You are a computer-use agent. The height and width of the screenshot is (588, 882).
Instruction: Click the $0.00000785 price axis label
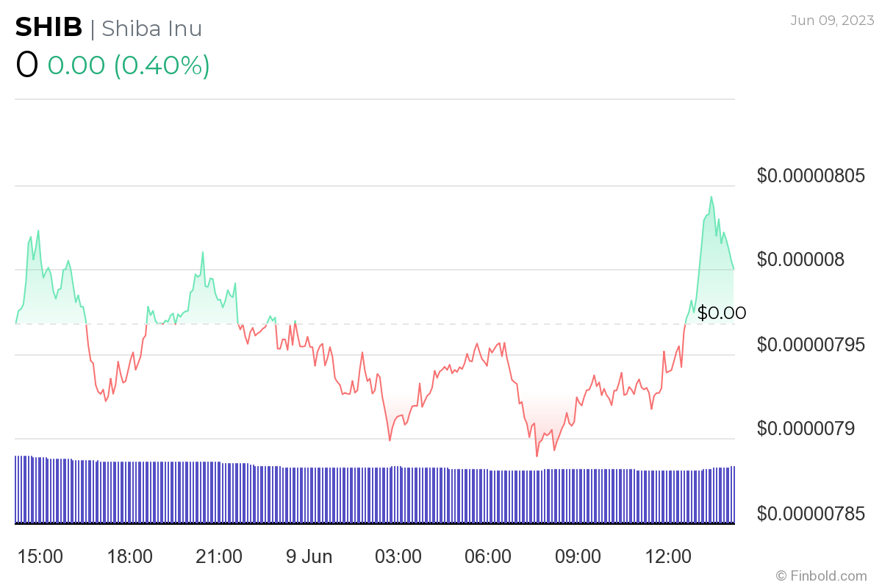coord(811,513)
